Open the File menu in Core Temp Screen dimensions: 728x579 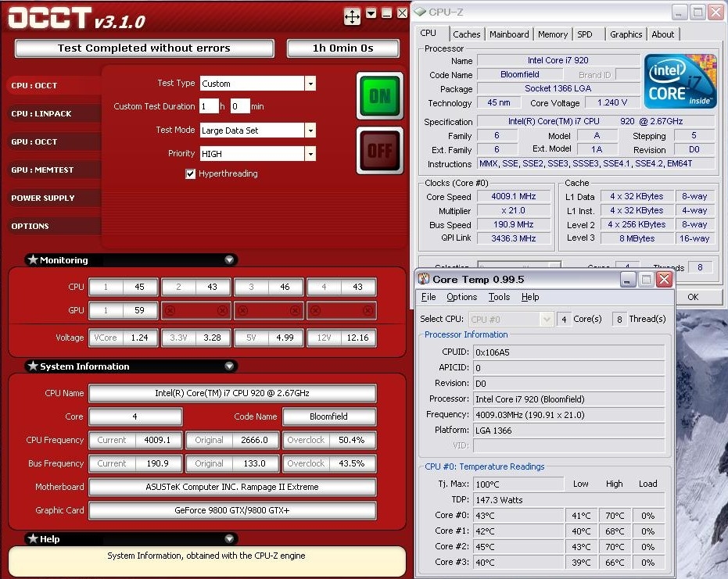click(428, 297)
